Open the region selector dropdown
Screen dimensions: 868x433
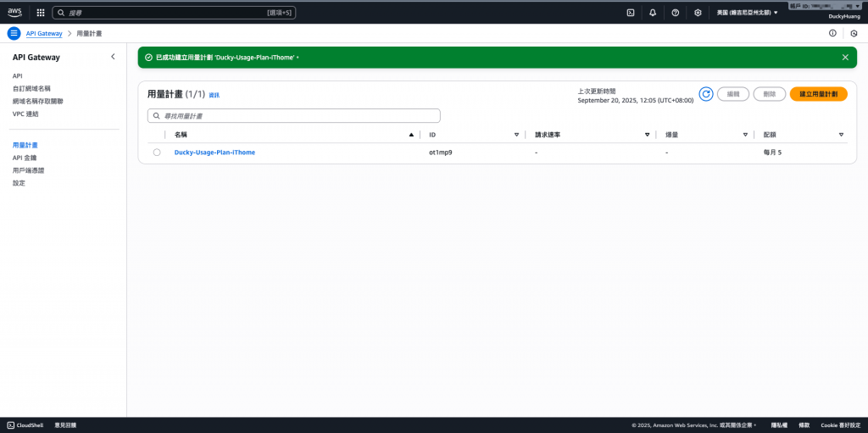pyautogui.click(x=748, y=12)
